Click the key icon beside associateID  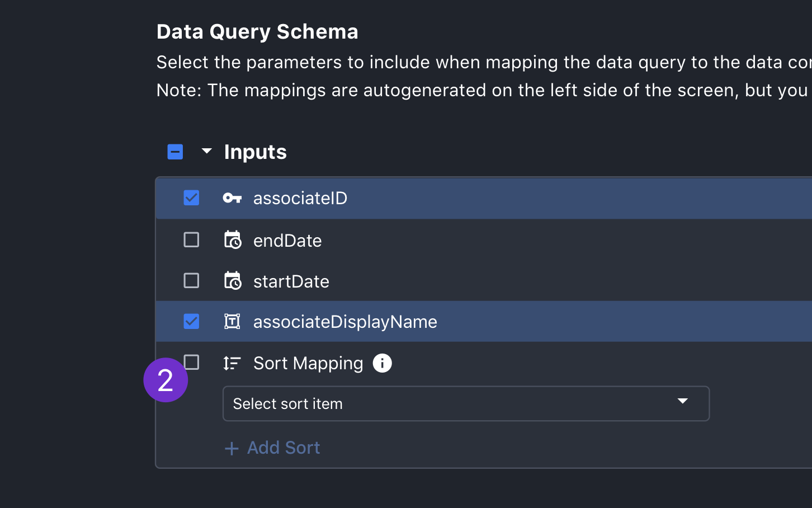click(x=232, y=198)
